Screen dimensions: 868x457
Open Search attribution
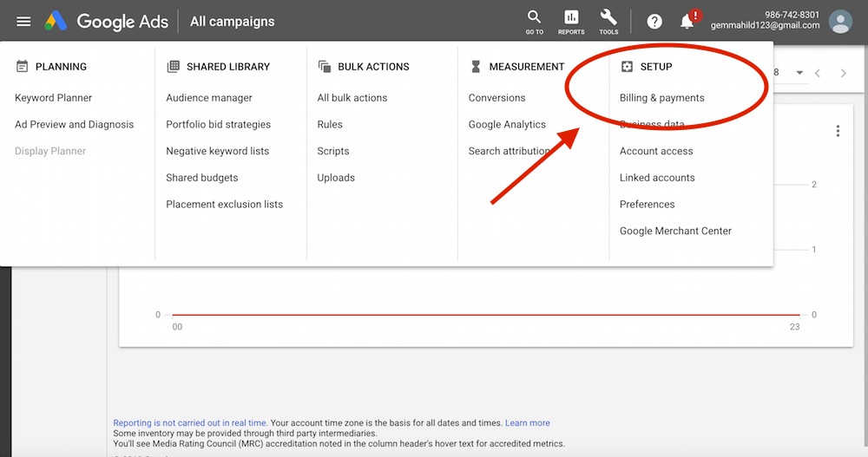[x=510, y=151]
